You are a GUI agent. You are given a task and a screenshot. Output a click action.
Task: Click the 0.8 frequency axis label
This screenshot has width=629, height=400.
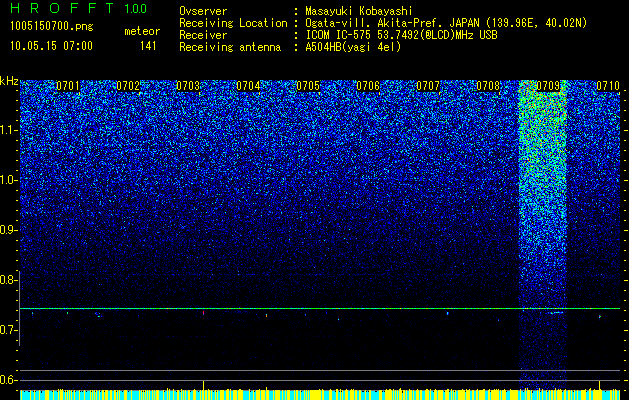click(7, 280)
